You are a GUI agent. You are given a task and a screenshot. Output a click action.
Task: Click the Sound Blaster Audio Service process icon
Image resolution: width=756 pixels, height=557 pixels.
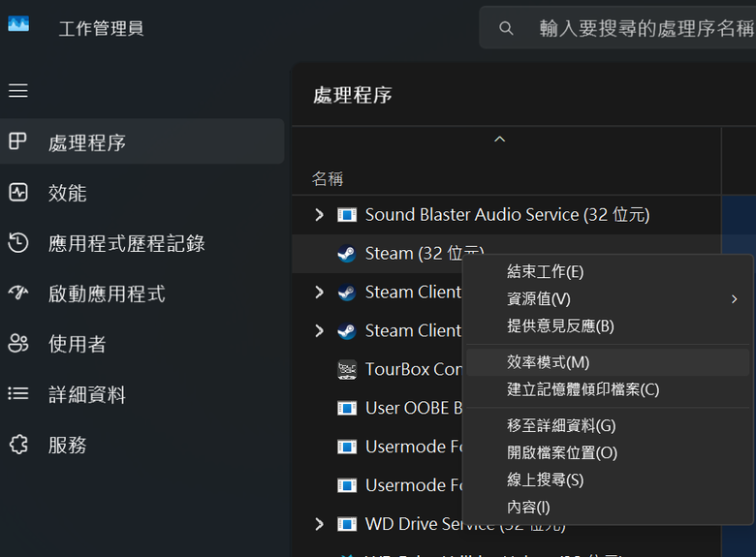tap(347, 215)
